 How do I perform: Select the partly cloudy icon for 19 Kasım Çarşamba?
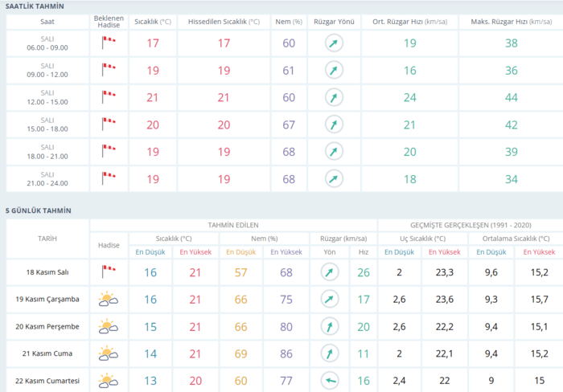tap(108, 300)
